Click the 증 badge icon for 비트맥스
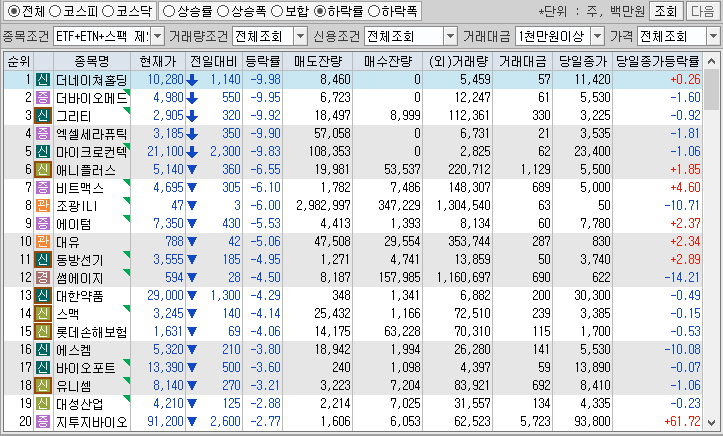The image size is (723, 436). point(43,188)
